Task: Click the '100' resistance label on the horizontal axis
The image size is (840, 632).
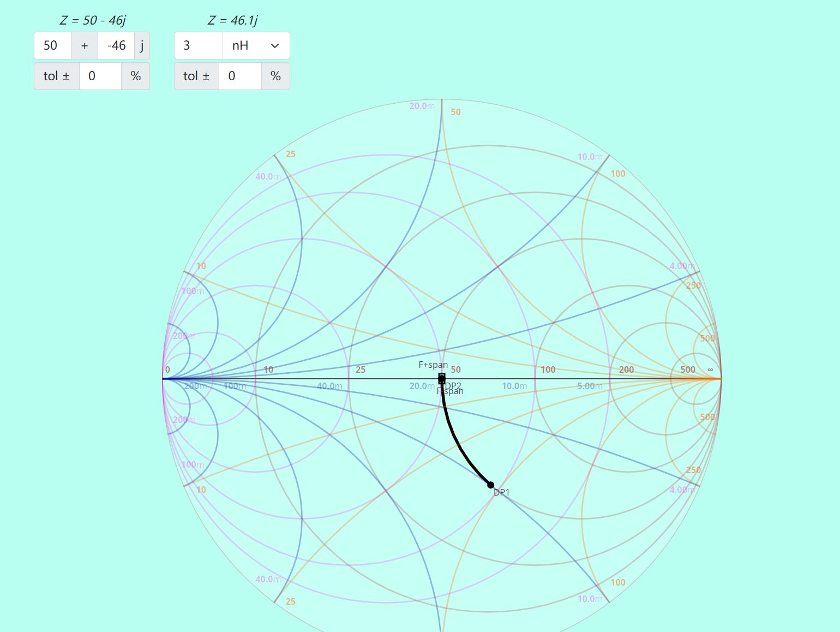Action: tap(548, 369)
